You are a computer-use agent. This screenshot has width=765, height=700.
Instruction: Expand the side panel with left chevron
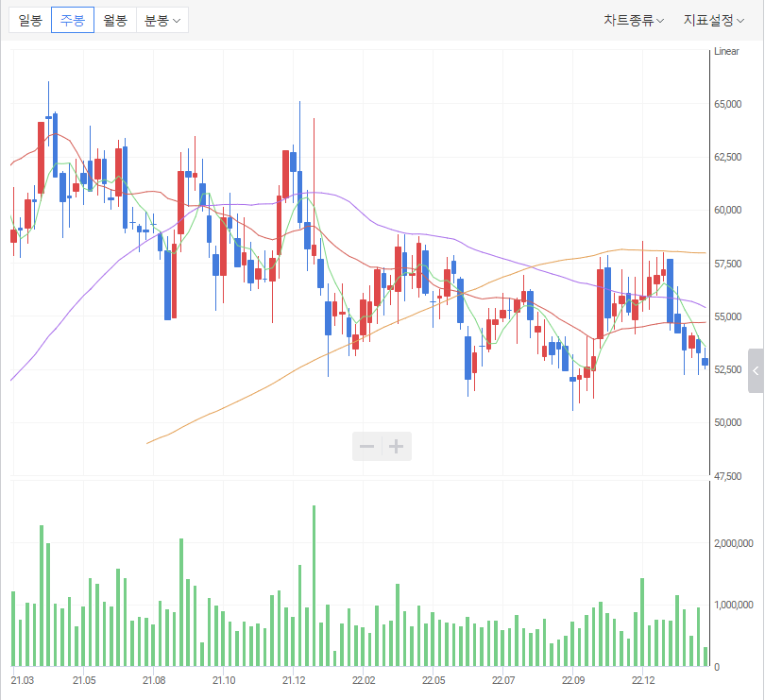pyautogui.click(x=756, y=371)
